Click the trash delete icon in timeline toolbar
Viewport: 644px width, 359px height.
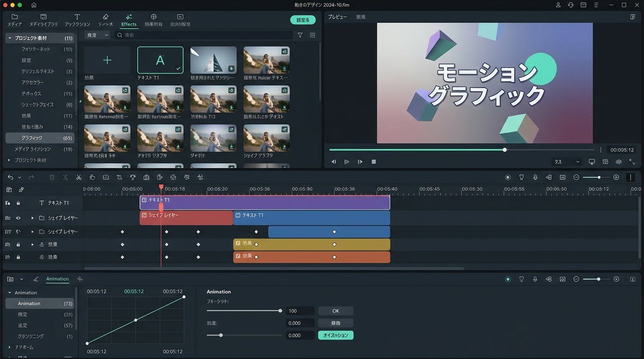(x=52, y=178)
